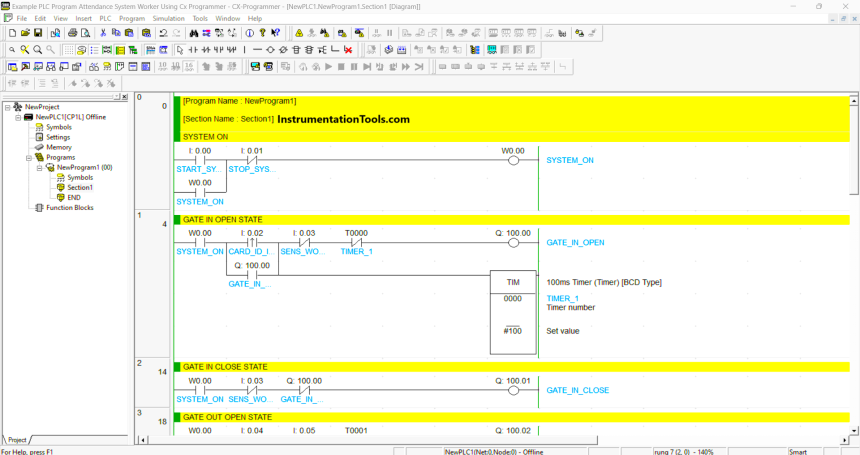
Task: Click the yellow triangle Work Online icon
Action: 299,33
